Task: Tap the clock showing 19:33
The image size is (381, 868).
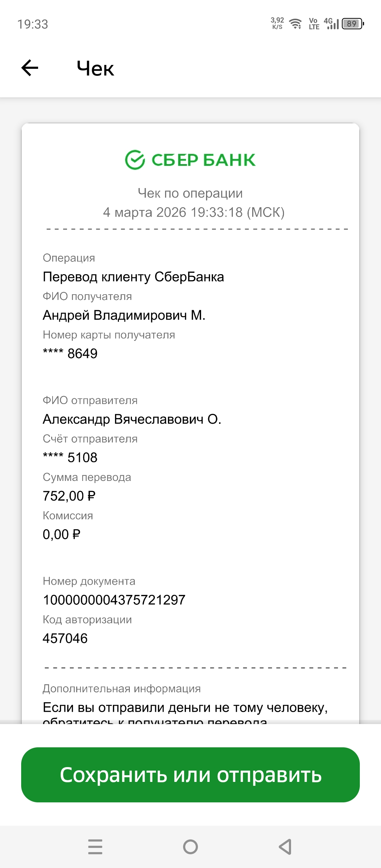Action: (x=33, y=24)
